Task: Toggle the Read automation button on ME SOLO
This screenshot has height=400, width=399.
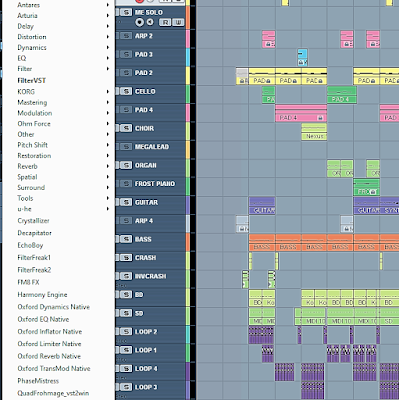Action: 165,22
